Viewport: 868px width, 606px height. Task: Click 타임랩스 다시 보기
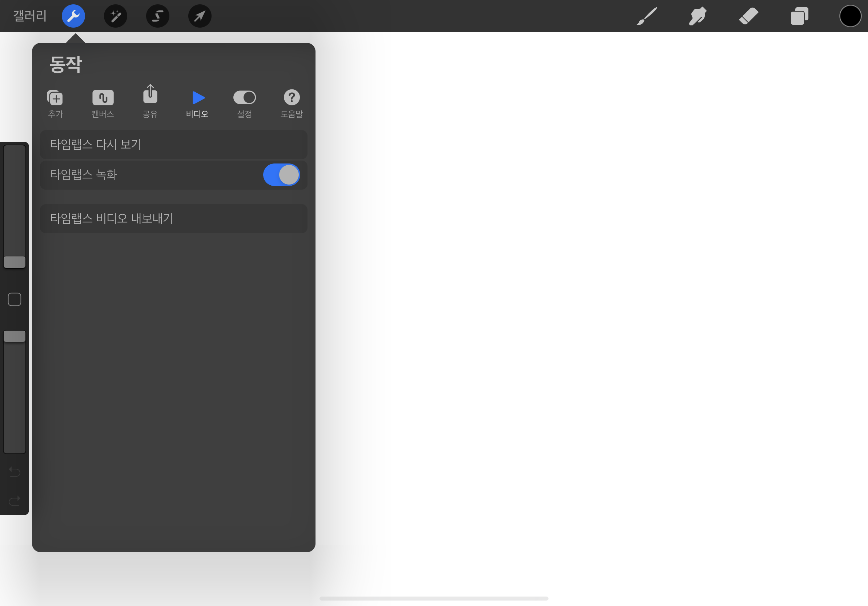coord(173,144)
